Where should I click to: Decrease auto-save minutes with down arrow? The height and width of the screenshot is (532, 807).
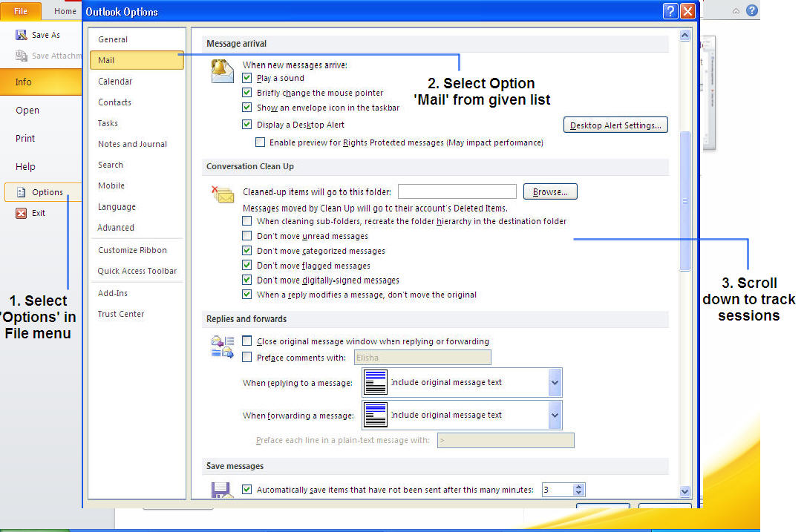point(578,493)
